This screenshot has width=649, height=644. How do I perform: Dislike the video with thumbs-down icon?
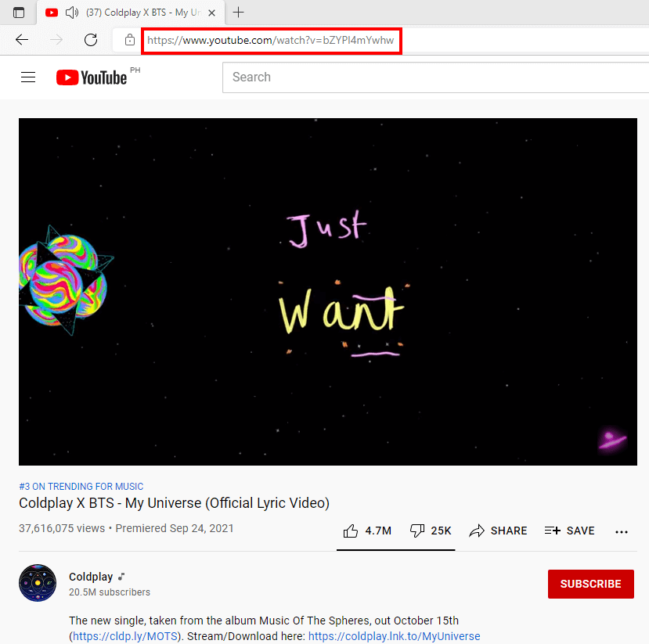(x=416, y=531)
